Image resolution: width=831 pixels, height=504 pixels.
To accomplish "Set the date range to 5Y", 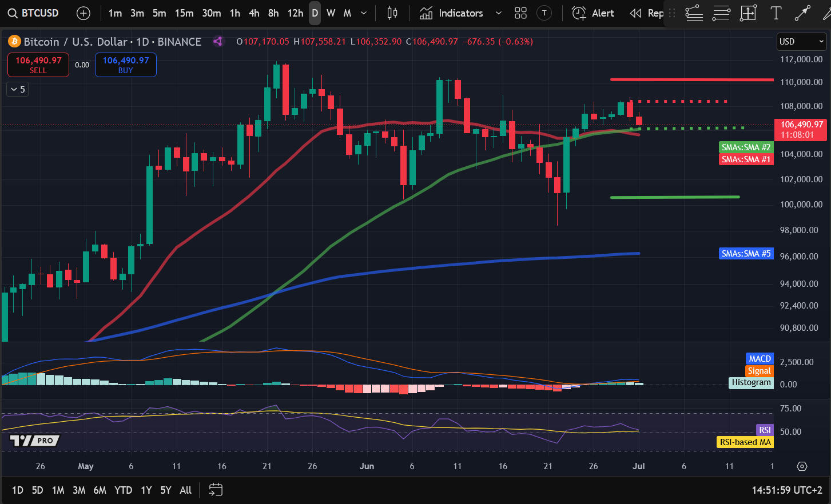I will (166, 490).
